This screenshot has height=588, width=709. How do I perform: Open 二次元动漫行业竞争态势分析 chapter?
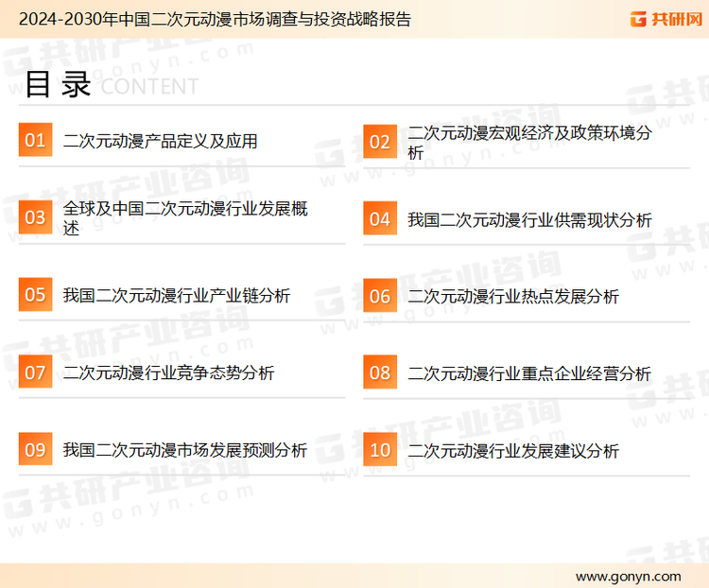[x=168, y=373]
